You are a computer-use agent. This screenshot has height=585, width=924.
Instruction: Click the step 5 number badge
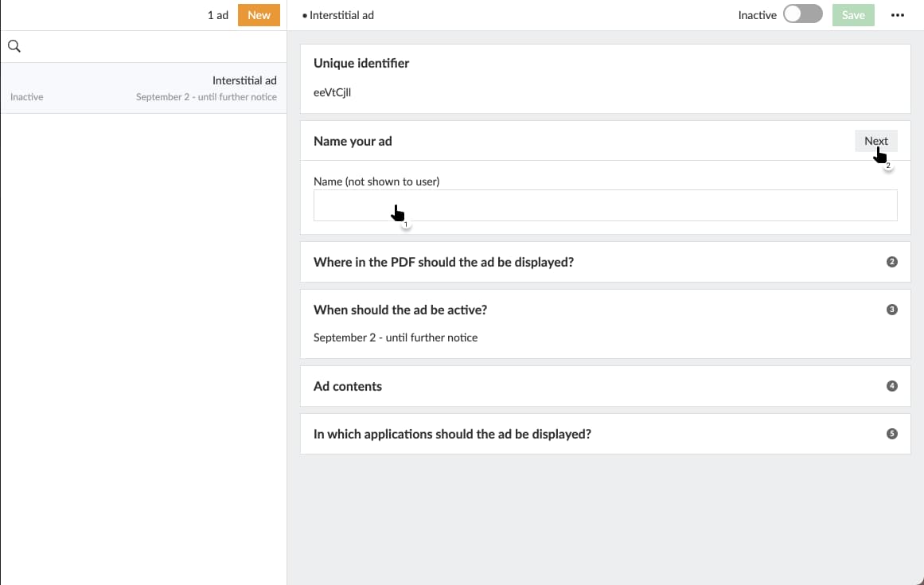pyautogui.click(x=891, y=434)
